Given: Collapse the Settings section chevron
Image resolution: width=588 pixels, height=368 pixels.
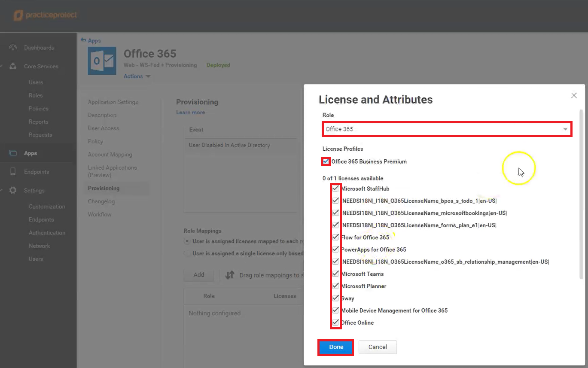Looking at the screenshot, I should (x=2, y=190).
